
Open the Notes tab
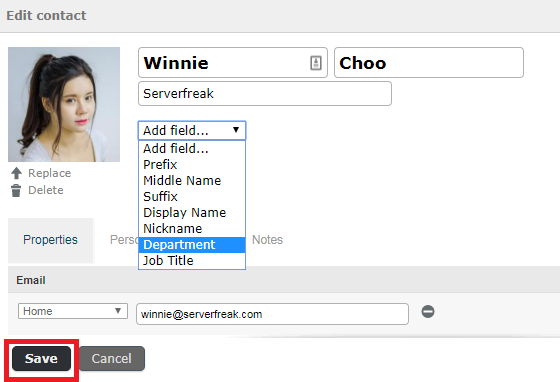(268, 240)
